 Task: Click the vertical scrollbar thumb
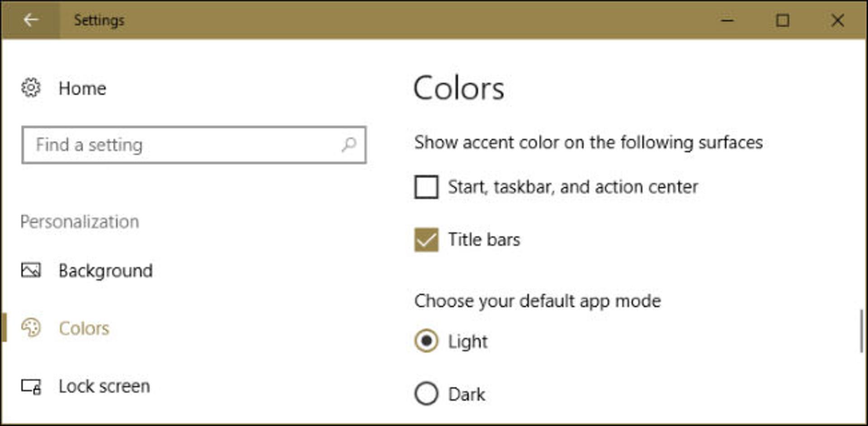pyautogui.click(x=861, y=331)
